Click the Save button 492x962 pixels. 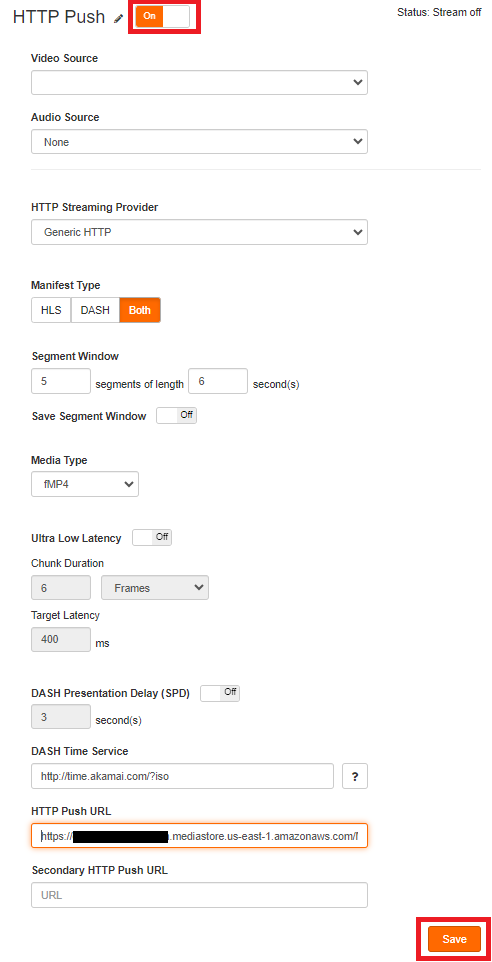coord(455,939)
